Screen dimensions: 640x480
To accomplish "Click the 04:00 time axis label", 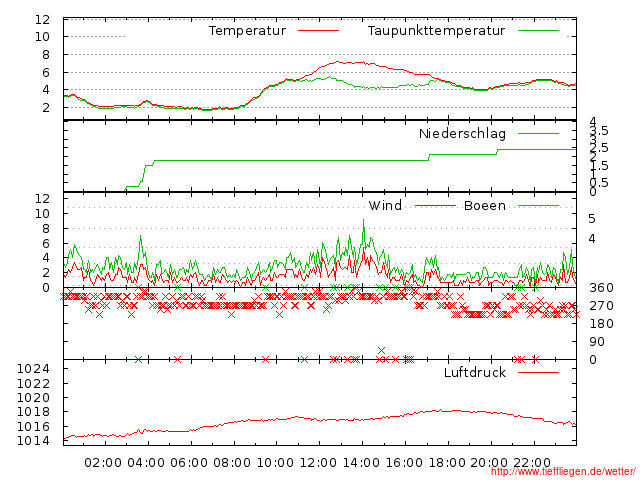I will point(146,463).
